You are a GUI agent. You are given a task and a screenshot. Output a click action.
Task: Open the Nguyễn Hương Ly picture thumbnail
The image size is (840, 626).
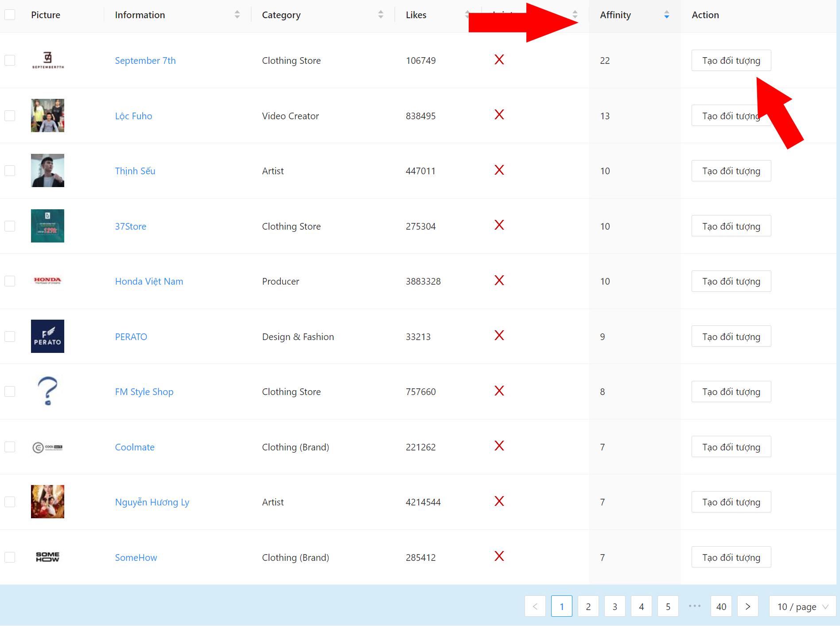pos(47,502)
